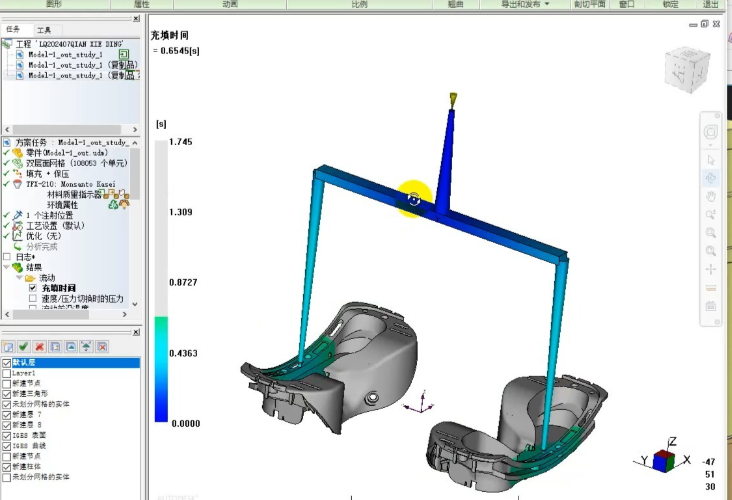Open the 任务 tab
732x500 pixels.
pos(13,30)
